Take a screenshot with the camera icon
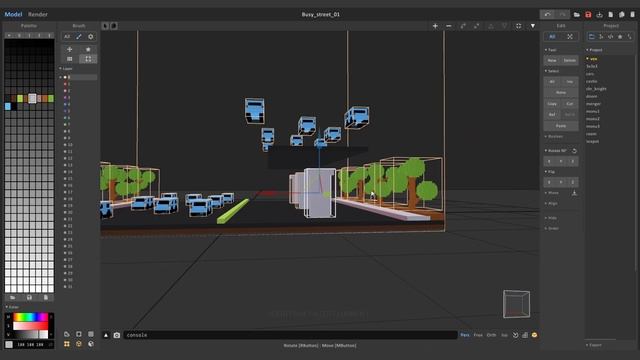 (x=117, y=335)
